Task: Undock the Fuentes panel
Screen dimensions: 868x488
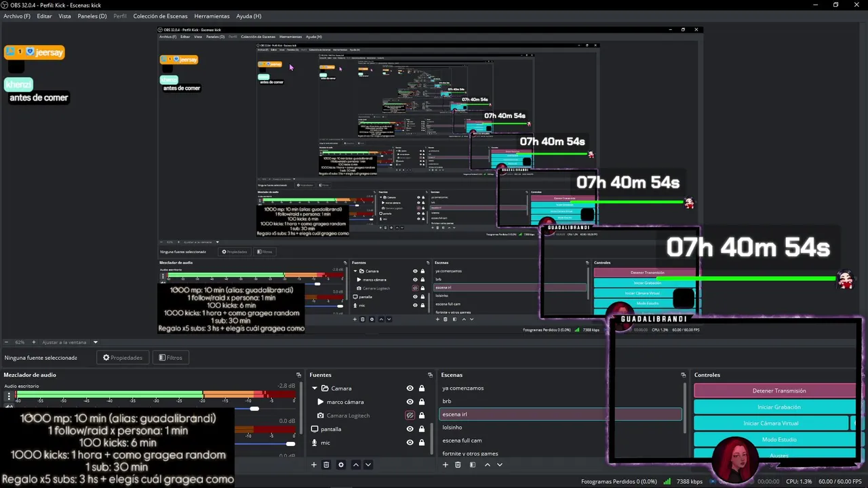Action: (x=430, y=375)
